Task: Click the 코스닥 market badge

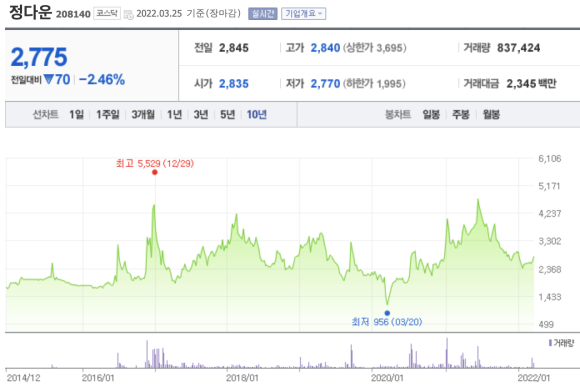Action: click(x=107, y=14)
